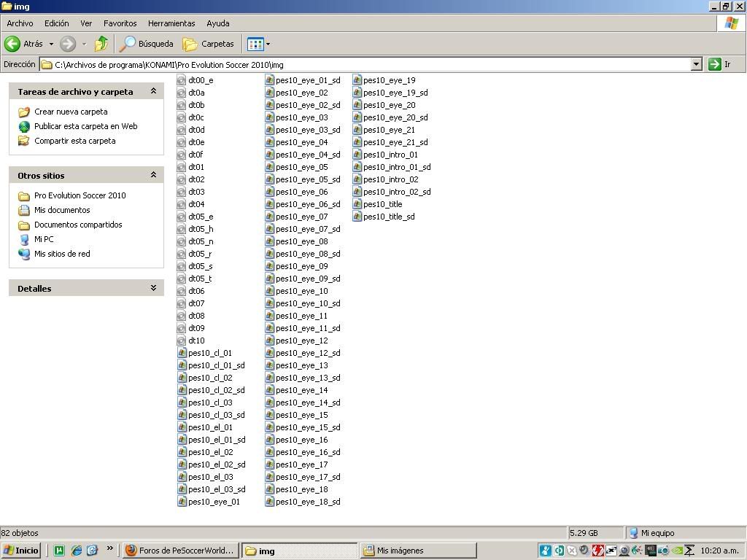
Task: Show more quick launch icons chevron
Action: [x=109, y=548]
